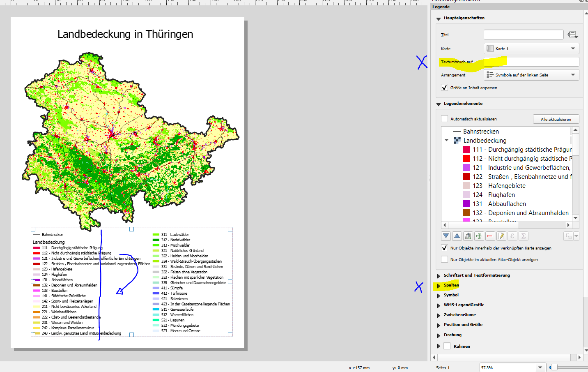Select Landbedeckung layer in legend tree
The image size is (588, 372).
pos(485,141)
